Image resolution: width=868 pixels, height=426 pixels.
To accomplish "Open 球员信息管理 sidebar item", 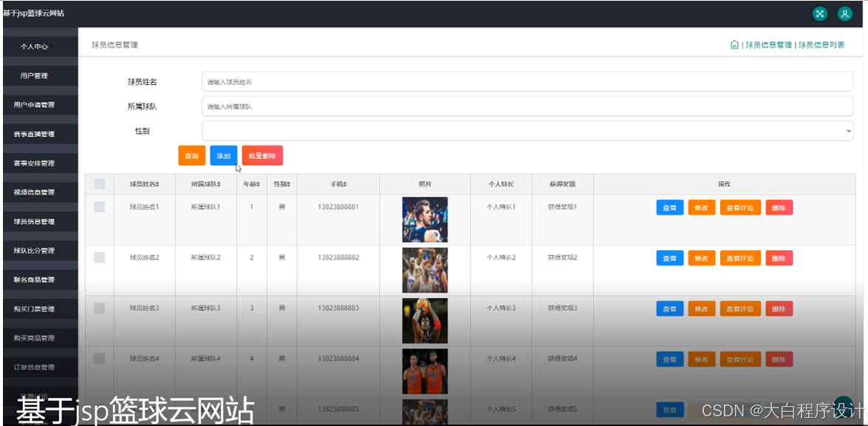I will click(x=41, y=222).
